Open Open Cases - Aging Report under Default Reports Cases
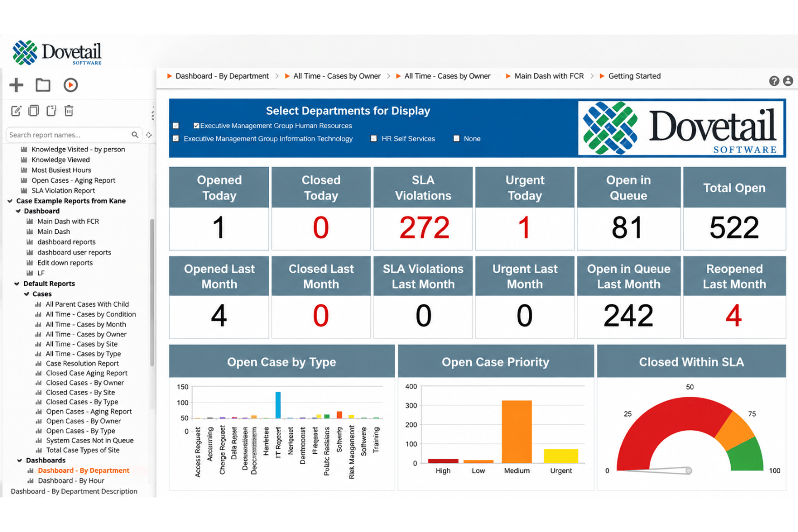The image size is (798, 532). (x=89, y=411)
